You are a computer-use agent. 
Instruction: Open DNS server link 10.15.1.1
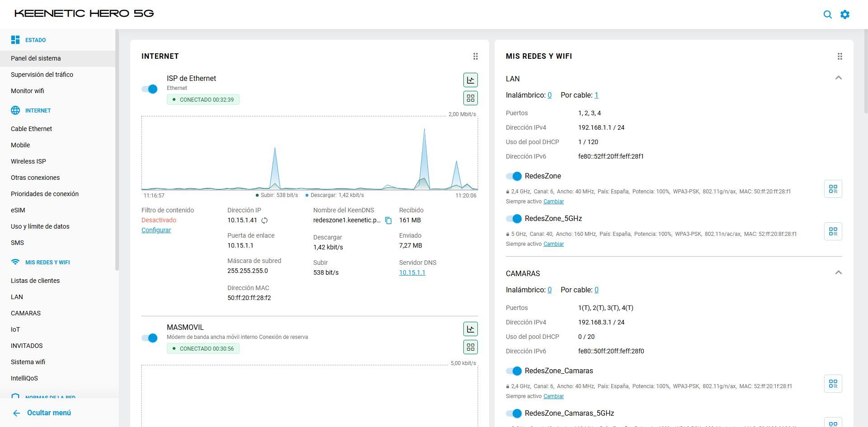(412, 272)
